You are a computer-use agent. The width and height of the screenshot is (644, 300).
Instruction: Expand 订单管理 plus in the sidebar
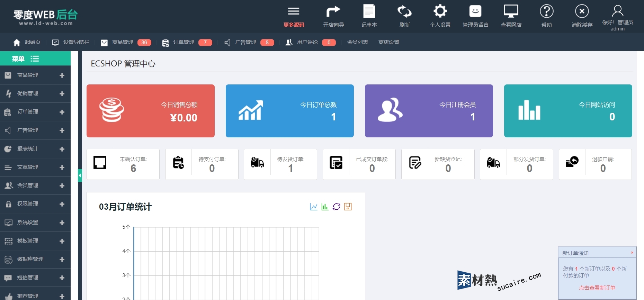coord(62,112)
